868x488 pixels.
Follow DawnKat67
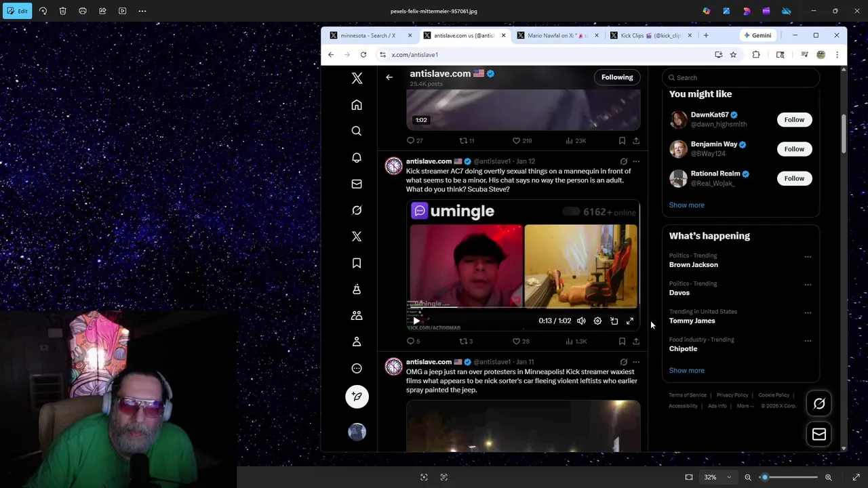(x=794, y=120)
